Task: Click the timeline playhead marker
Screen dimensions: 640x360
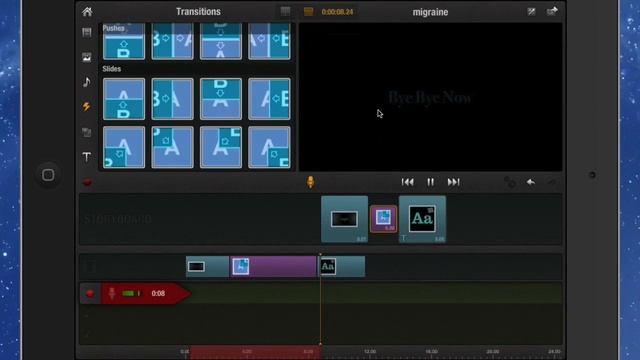Action: (x=320, y=300)
